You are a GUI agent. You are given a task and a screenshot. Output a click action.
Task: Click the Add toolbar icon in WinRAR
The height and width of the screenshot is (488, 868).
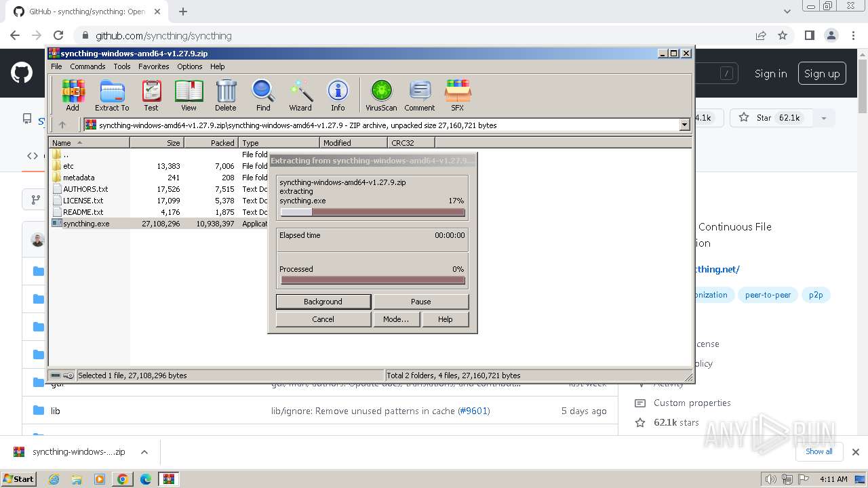coord(73,95)
